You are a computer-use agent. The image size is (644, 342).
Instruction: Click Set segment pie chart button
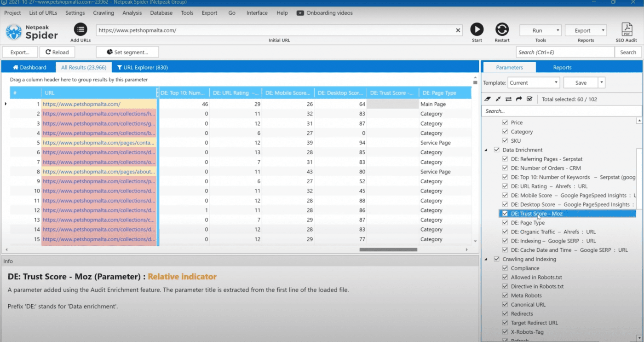pos(127,52)
